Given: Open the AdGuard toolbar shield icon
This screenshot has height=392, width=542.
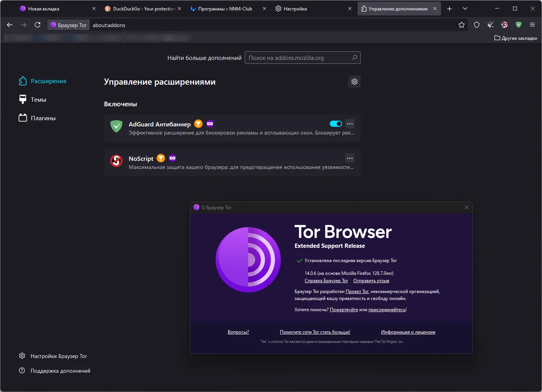Looking at the screenshot, I should point(518,25).
